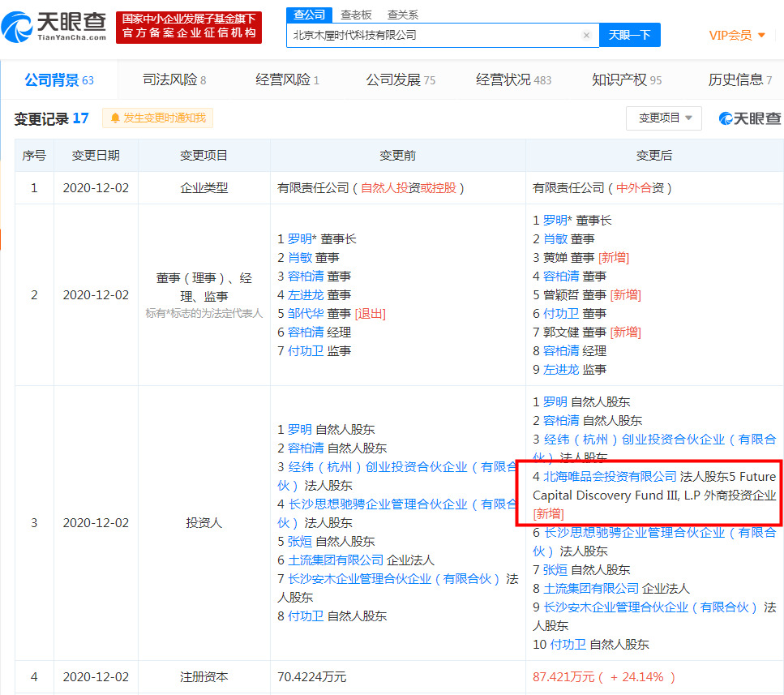Click the 变更项目 column header

204,156
